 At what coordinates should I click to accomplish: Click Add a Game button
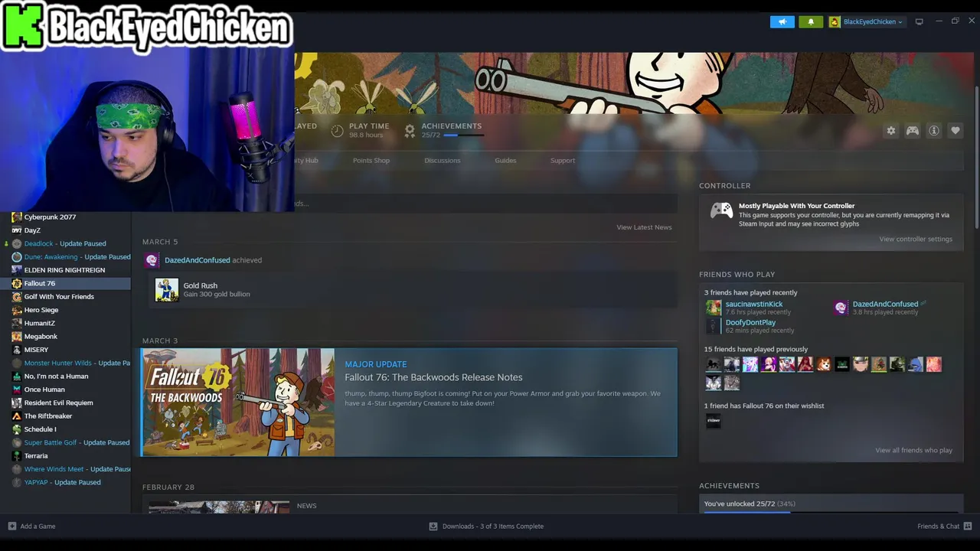(x=31, y=527)
